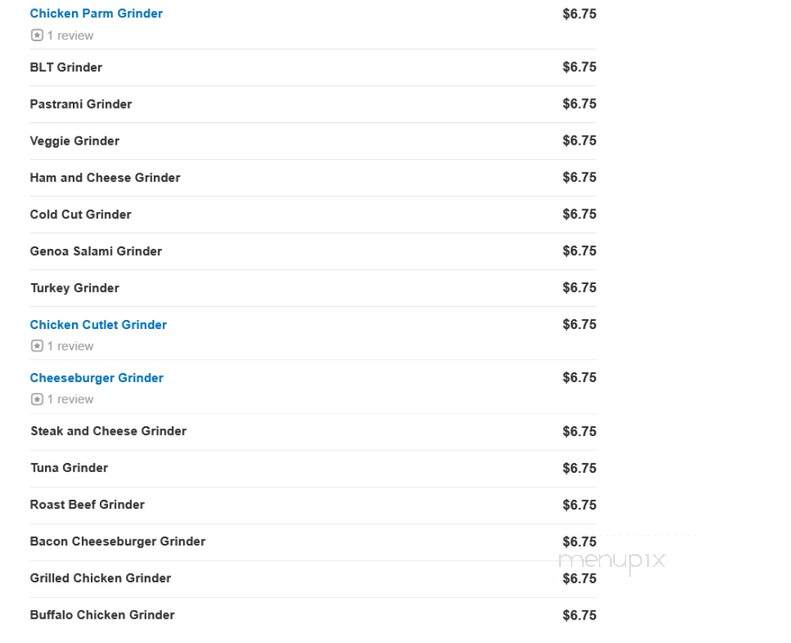Open the Chicken Parm Grinder link
Screen dimensions: 791x643
tap(96, 14)
